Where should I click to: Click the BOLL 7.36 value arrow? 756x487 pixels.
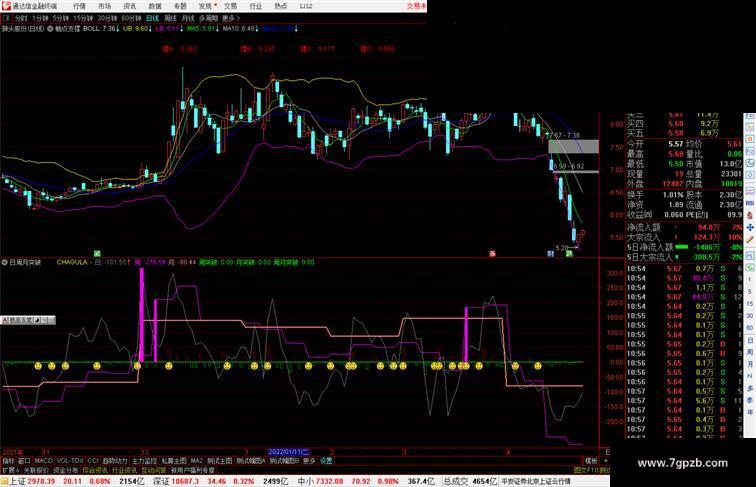coord(118,29)
